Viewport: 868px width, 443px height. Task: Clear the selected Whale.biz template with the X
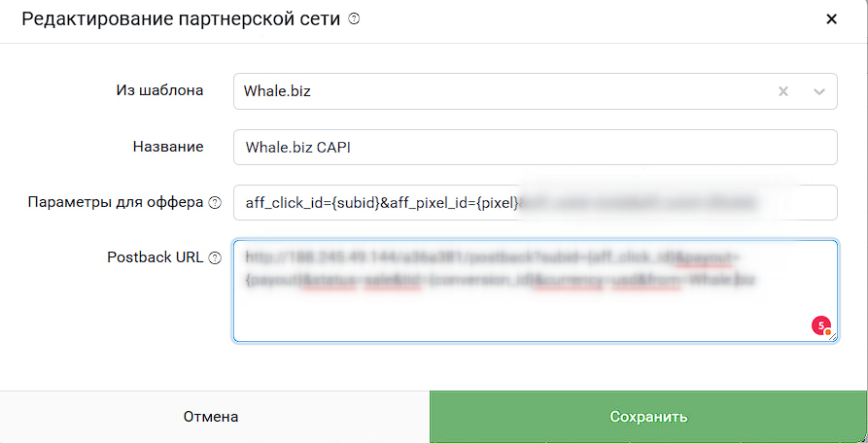tap(783, 91)
